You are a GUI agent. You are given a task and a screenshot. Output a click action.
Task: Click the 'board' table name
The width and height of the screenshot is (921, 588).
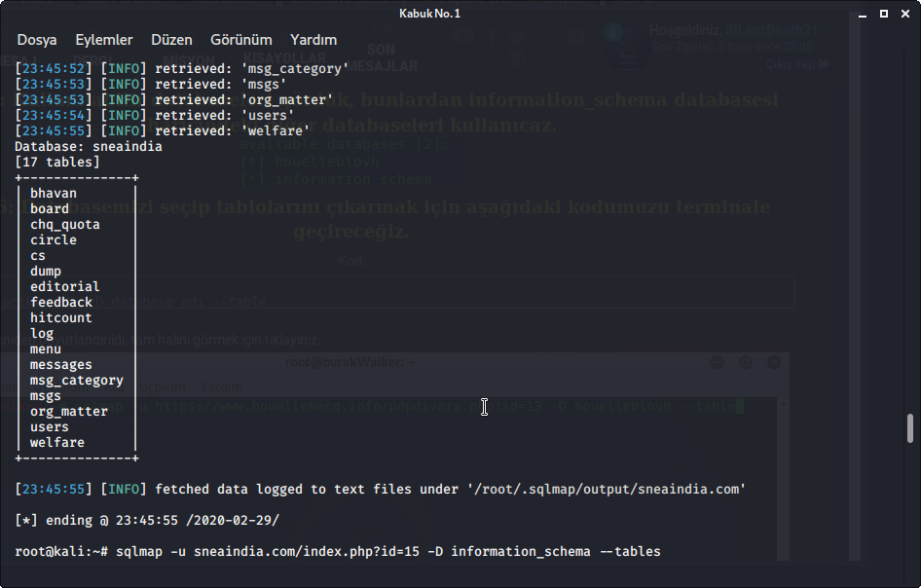[x=50, y=209]
